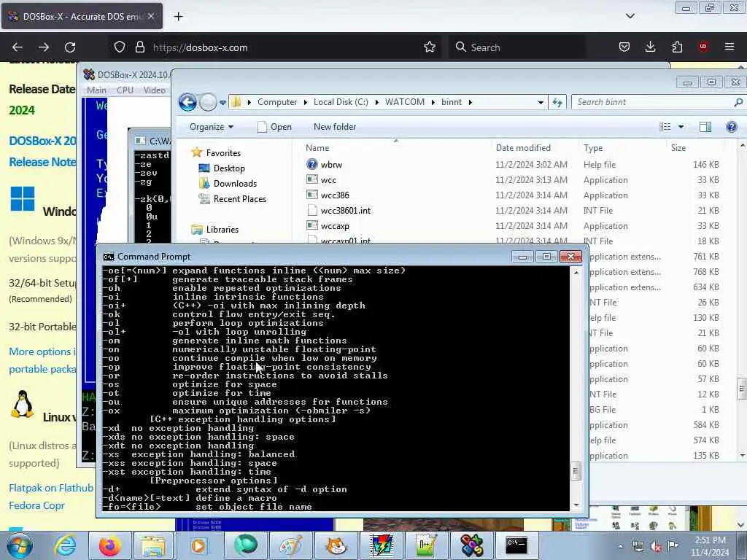
Task: Open Firefox extensions puzzle icon
Action: click(677, 47)
